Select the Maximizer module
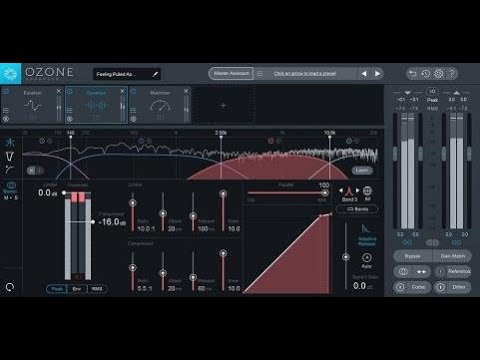This screenshot has width=480, height=360. tap(160, 105)
